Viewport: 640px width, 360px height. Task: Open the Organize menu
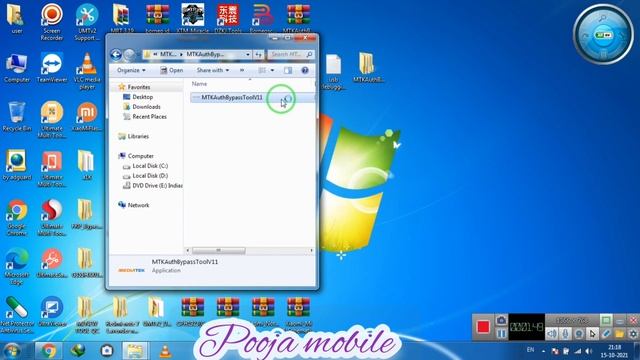[131, 70]
